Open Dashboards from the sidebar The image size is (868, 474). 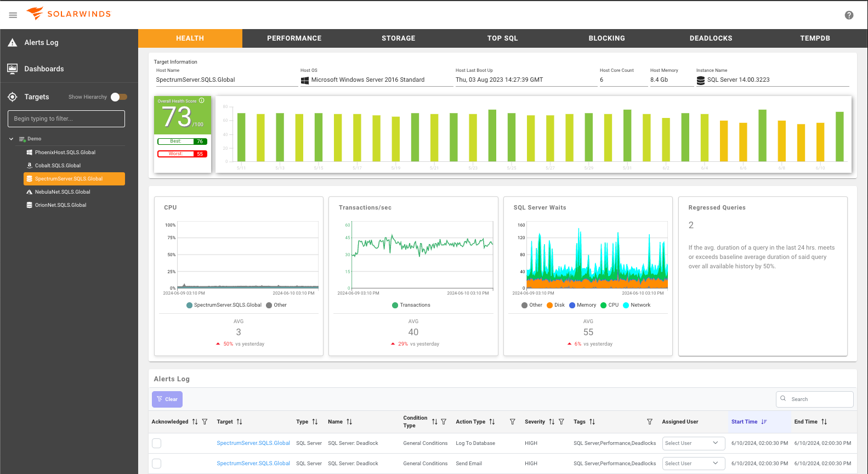(44, 69)
